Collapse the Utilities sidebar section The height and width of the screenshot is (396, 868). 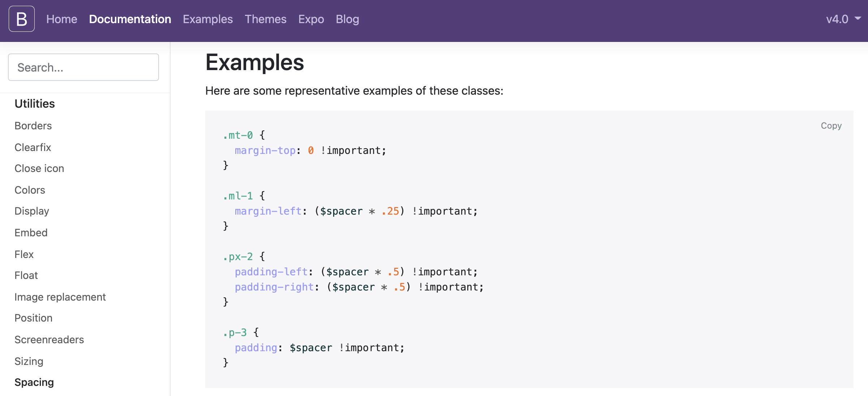click(x=35, y=104)
